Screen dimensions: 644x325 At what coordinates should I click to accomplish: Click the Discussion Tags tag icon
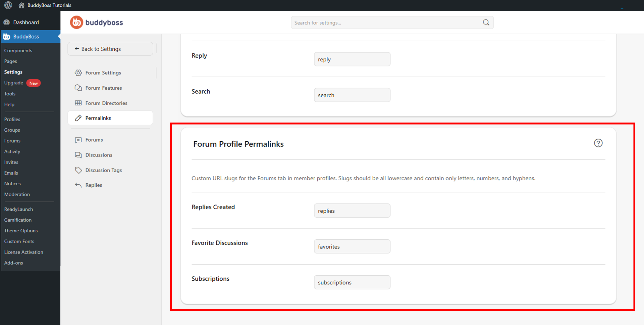(x=78, y=170)
